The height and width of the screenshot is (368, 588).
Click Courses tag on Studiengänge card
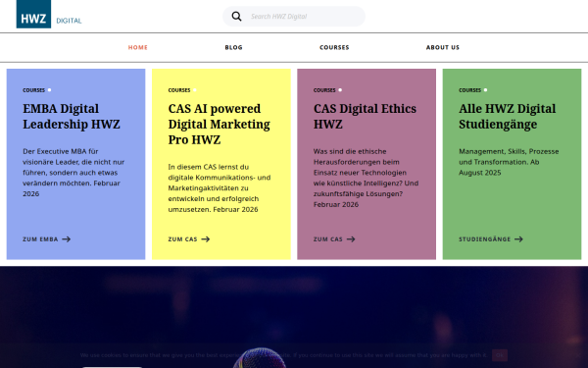469,90
